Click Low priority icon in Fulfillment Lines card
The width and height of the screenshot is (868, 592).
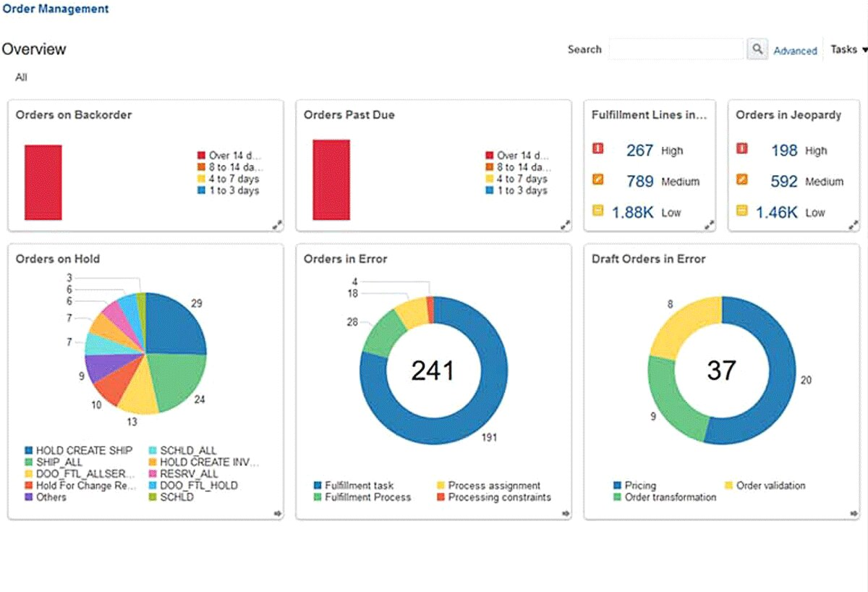[597, 211]
